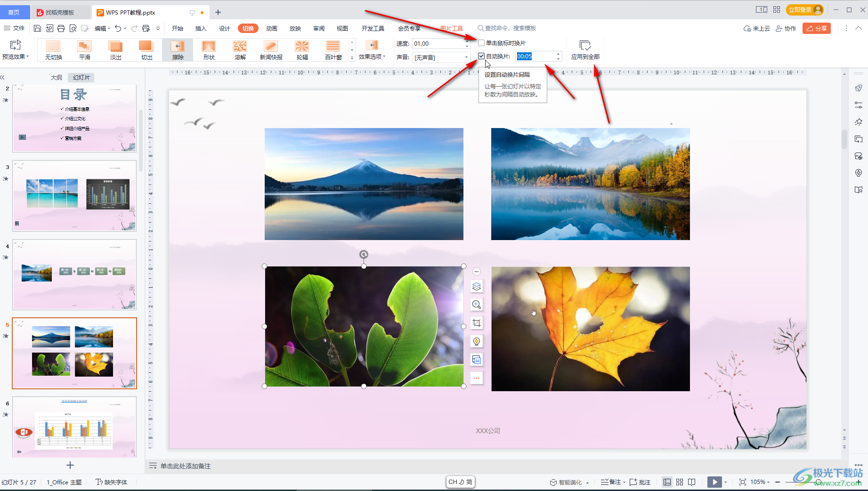
Task: Click zoom out minus in status bar
Action: [778, 482]
